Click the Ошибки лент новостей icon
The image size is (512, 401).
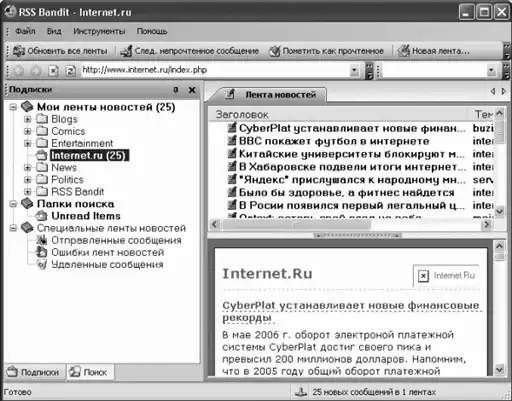42,252
